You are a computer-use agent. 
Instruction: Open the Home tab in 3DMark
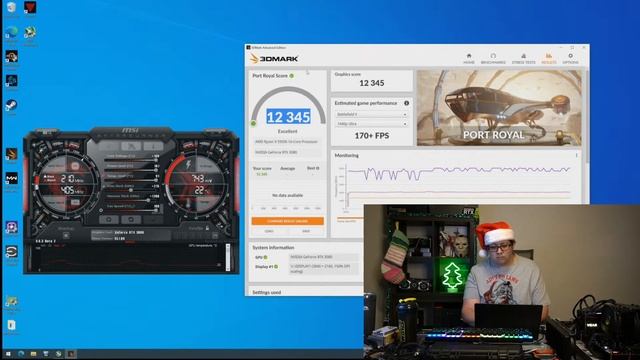point(469,59)
